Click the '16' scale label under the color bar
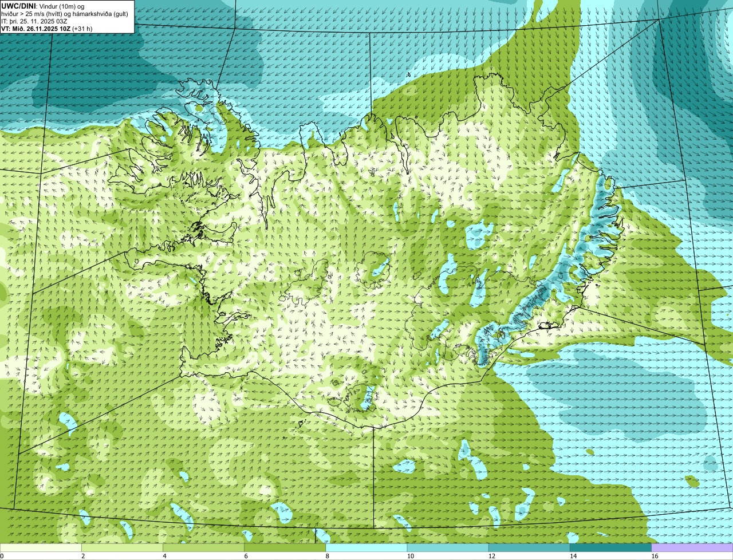Screen dimensions: 733x560 coord(655,556)
